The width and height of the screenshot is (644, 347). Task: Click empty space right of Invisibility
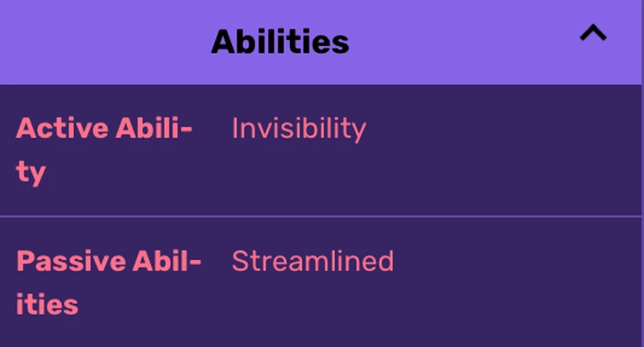pos(503,129)
